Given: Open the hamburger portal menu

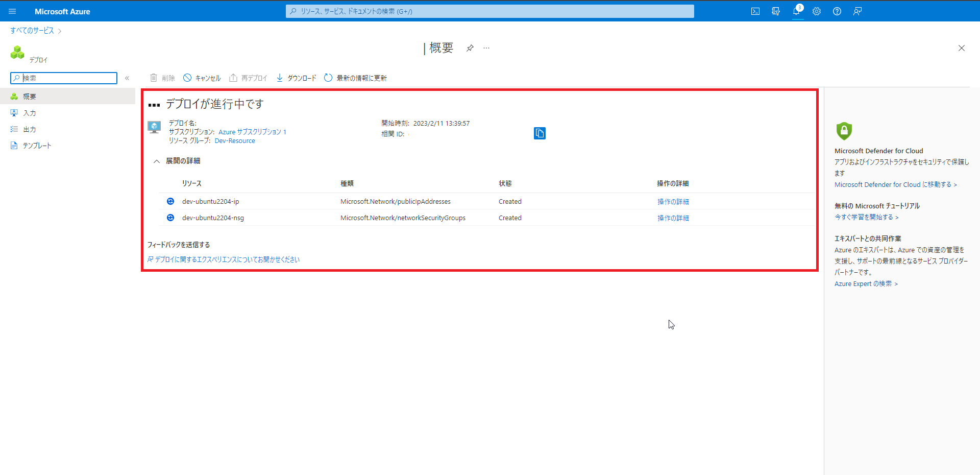Looking at the screenshot, I should (x=12, y=11).
